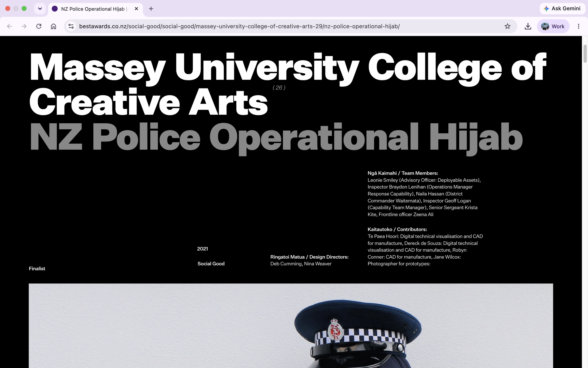Image resolution: width=588 pixels, height=368 pixels.
Task: Bookmark this page with the star icon
Action: click(507, 26)
